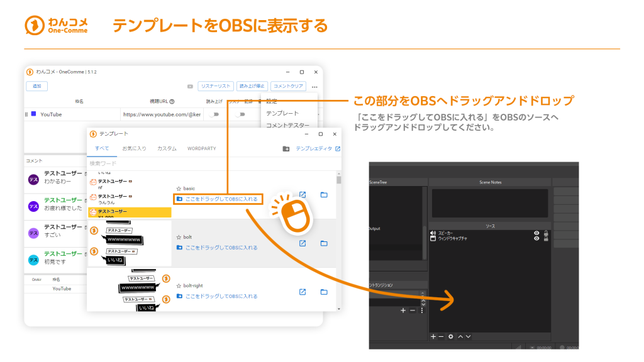Open bolt-right template in external window icon
This screenshot has width=644, height=362.
[x=303, y=292]
